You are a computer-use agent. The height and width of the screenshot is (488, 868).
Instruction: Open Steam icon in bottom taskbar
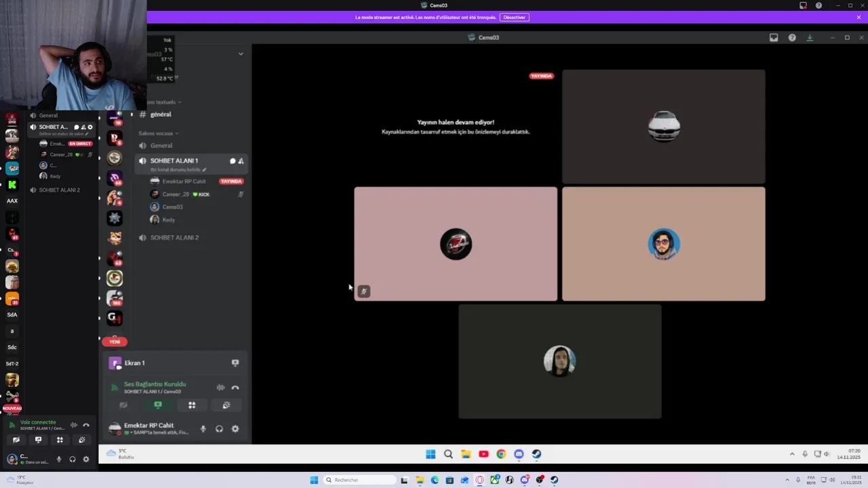pyautogui.click(x=554, y=480)
